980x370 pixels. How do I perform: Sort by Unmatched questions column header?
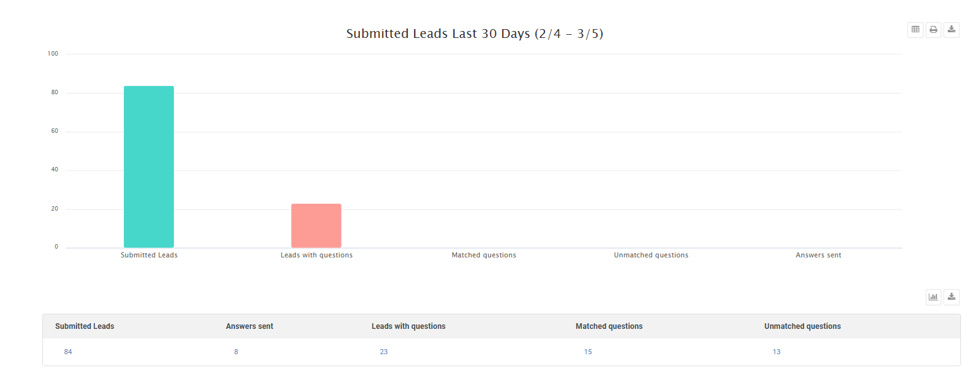802,326
